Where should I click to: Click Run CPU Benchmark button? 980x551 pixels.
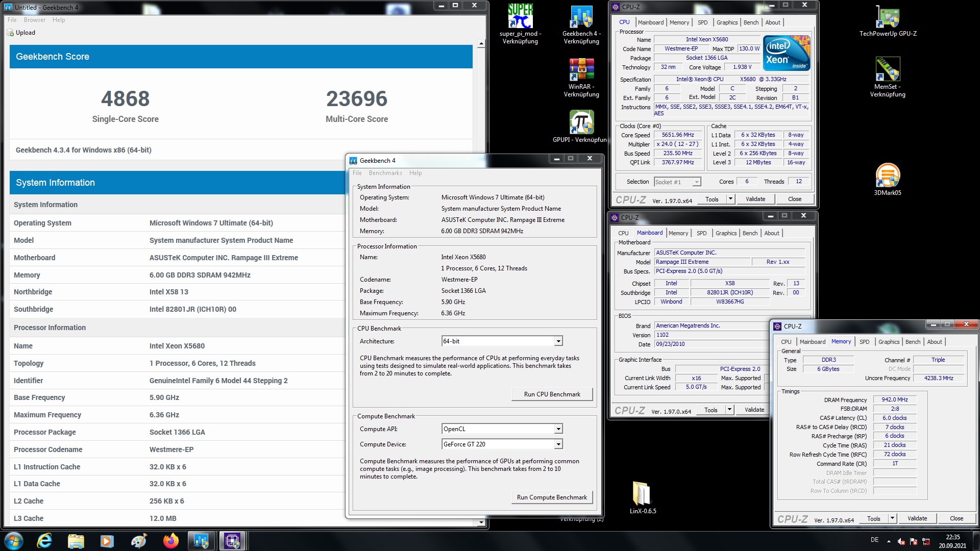(x=552, y=394)
